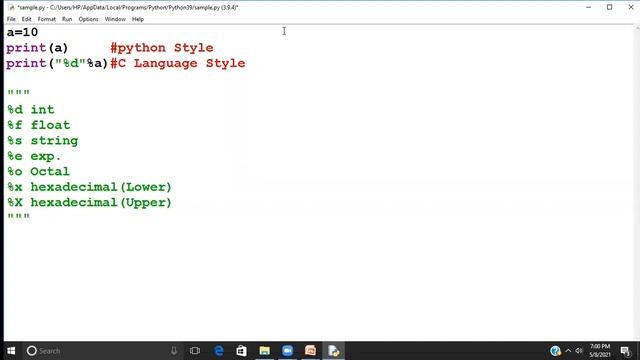Image resolution: width=640 pixels, height=360 pixels.
Task: Open the File menu
Action: (x=11, y=19)
